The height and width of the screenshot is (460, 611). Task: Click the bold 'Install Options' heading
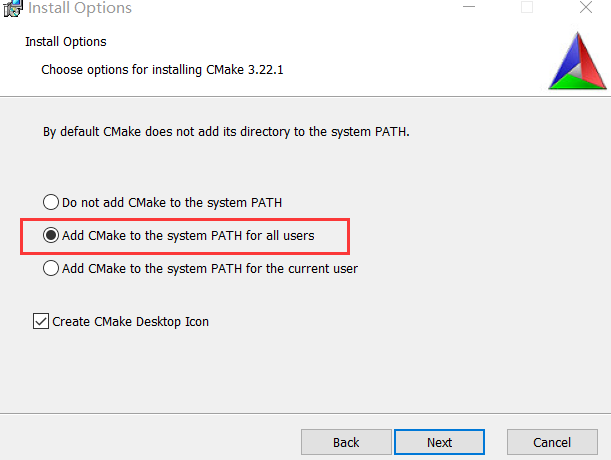click(66, 42)
